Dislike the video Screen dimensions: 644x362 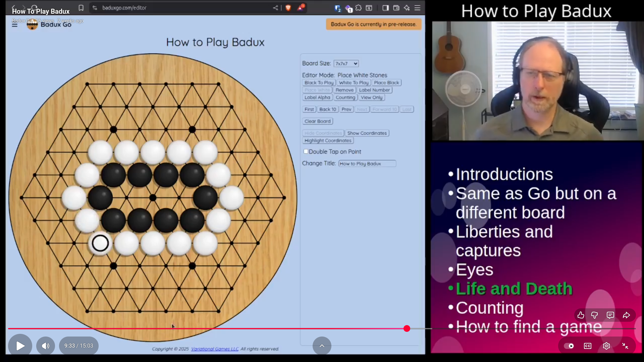pyautogui.click(x=594, y=315)
